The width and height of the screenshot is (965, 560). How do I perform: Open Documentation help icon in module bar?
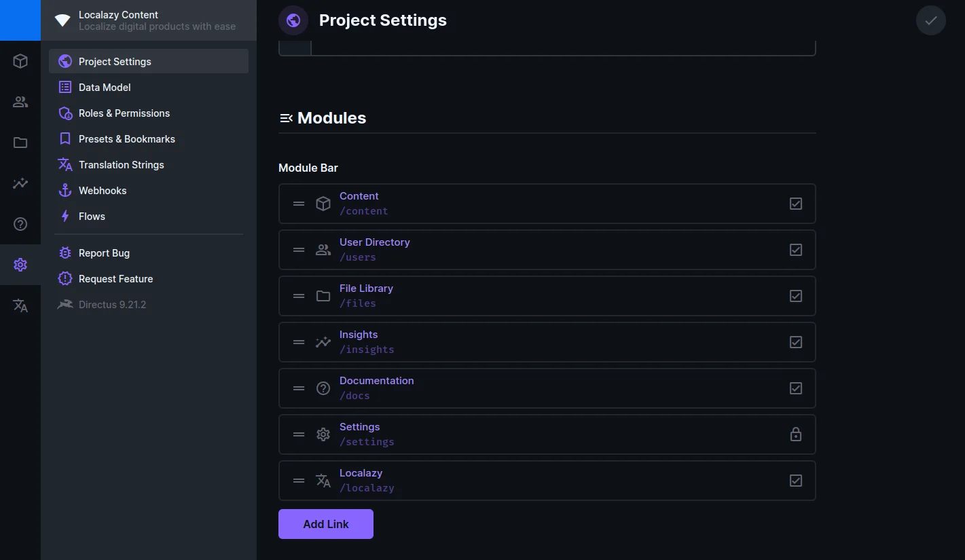pyautogui.click(x=20, y=224)
